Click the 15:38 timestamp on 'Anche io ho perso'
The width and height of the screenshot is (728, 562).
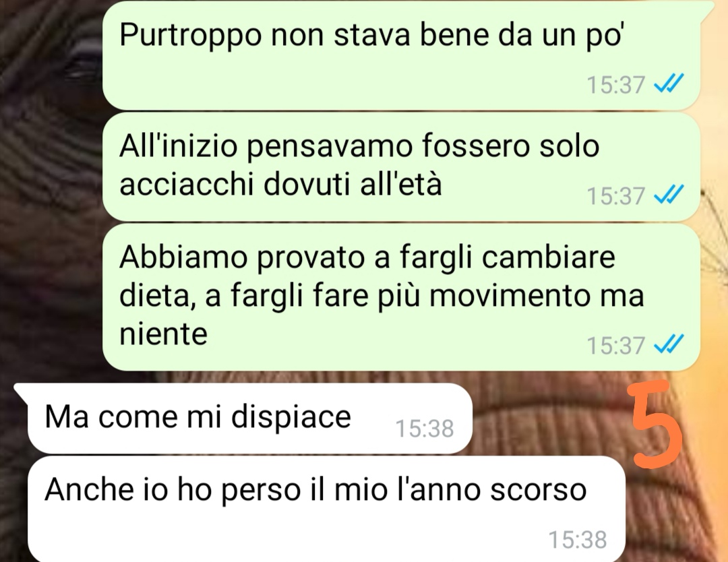[578, 539]
